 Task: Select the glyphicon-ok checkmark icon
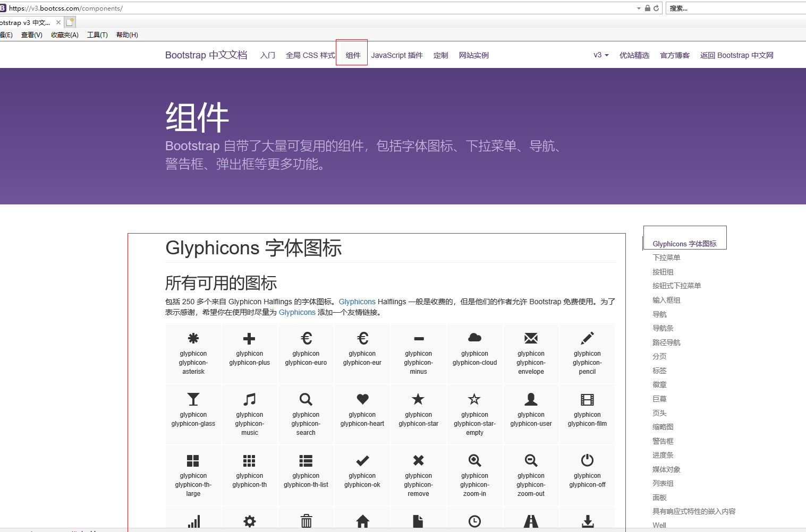362,460
